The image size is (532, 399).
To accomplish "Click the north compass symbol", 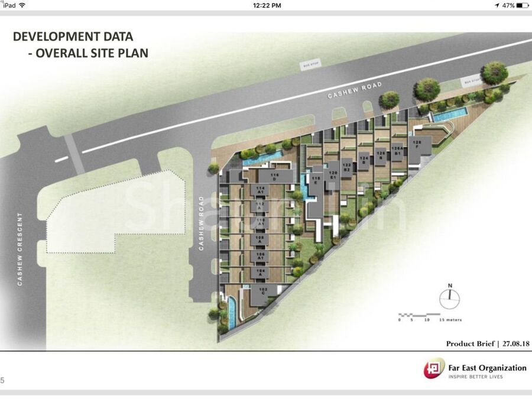I will pos(450,296).
